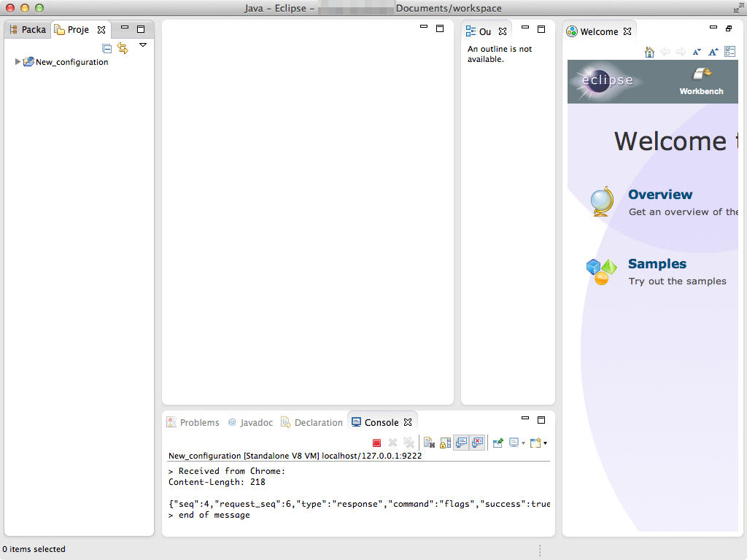
Task: Switch to the Javadoc tab
Action: click(251, 422)
